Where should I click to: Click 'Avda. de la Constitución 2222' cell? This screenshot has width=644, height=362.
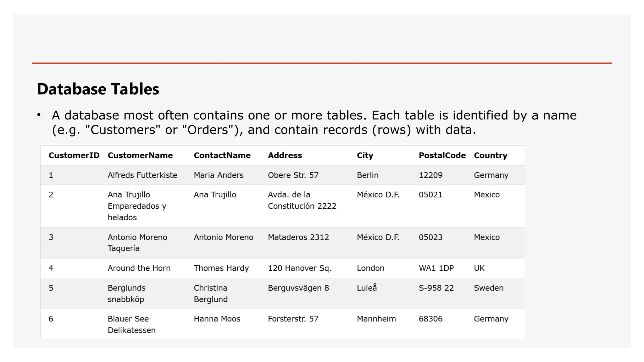coord(302,200)
